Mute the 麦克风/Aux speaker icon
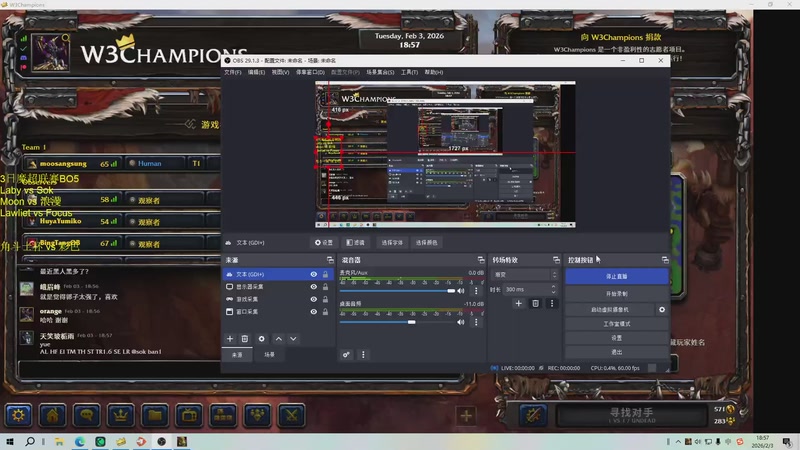Viewport: 800px width, 450px height. click(x=461, y=291)
